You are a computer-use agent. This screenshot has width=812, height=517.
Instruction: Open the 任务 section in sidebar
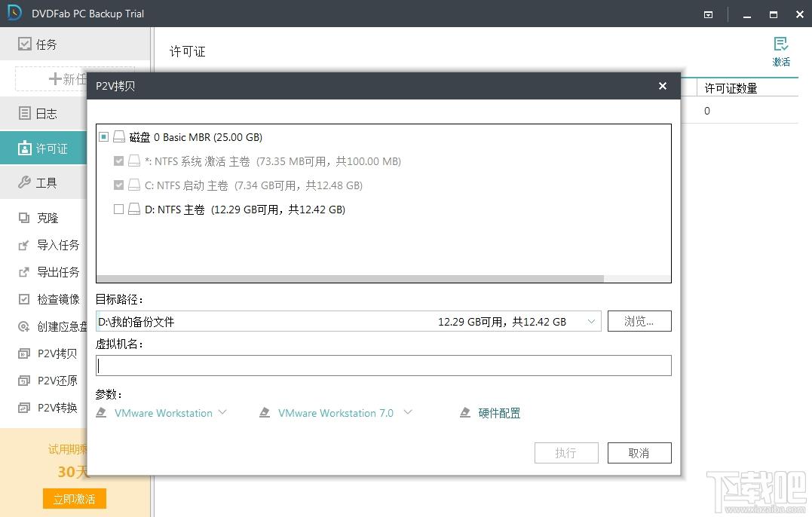pos(75,44)
